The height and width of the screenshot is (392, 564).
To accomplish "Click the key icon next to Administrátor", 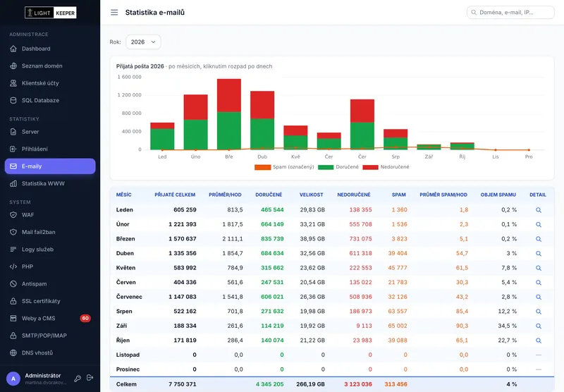I will pyautogui.click(x=78, y=379).
